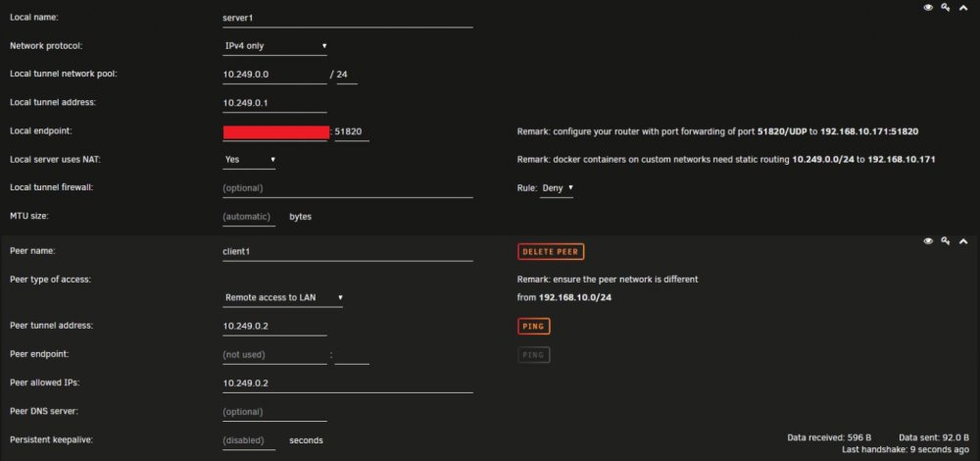Open Peer type of access dropdown
Image resolution: width=980 pixels, height=461 pixels.
tap(282, 298)
